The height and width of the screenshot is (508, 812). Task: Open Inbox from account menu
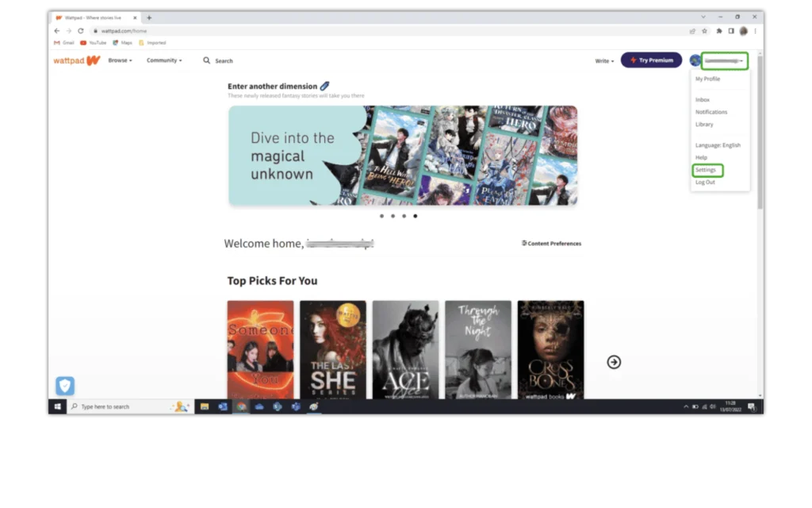pos(703,99)
